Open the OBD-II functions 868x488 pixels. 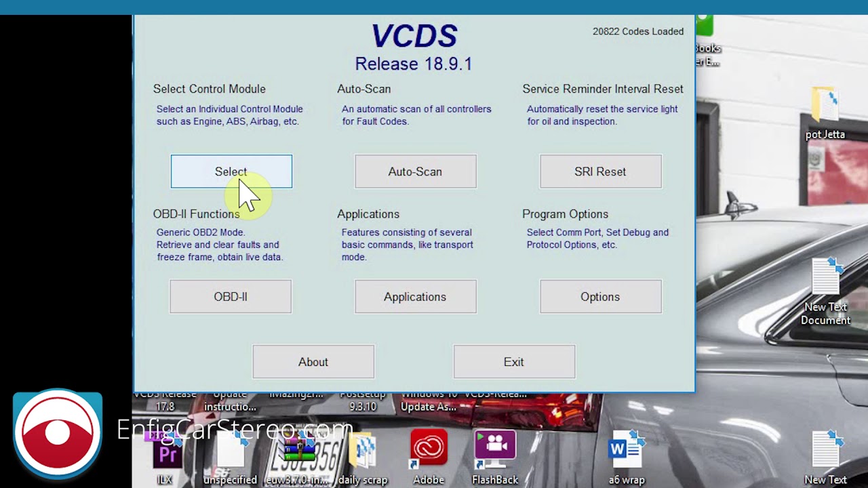(x=231, y=297)
